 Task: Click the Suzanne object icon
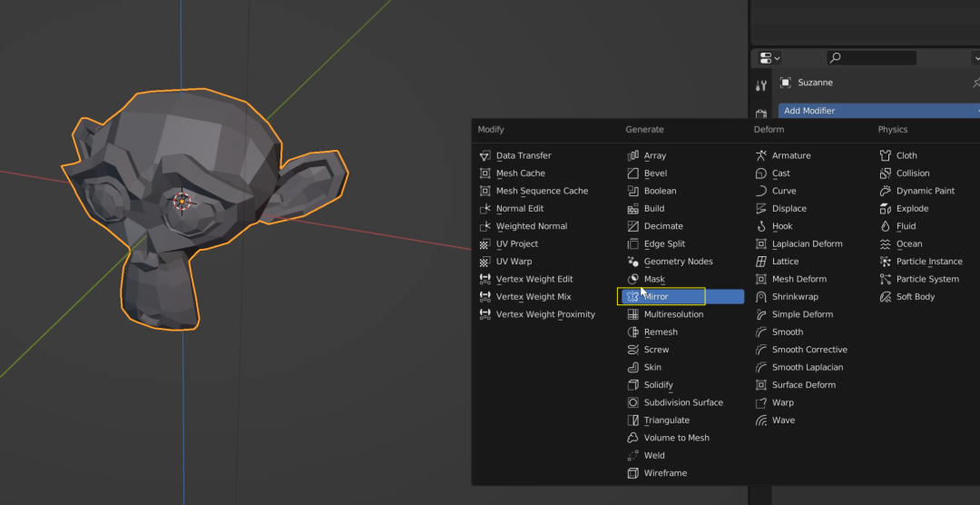(786, 83)
